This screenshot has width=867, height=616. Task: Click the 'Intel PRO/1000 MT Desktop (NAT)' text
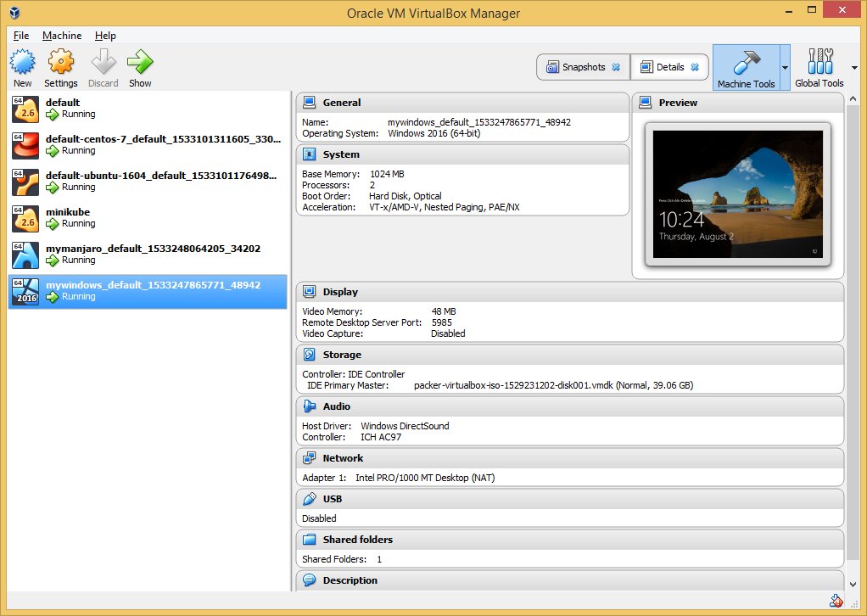[425, 478]
